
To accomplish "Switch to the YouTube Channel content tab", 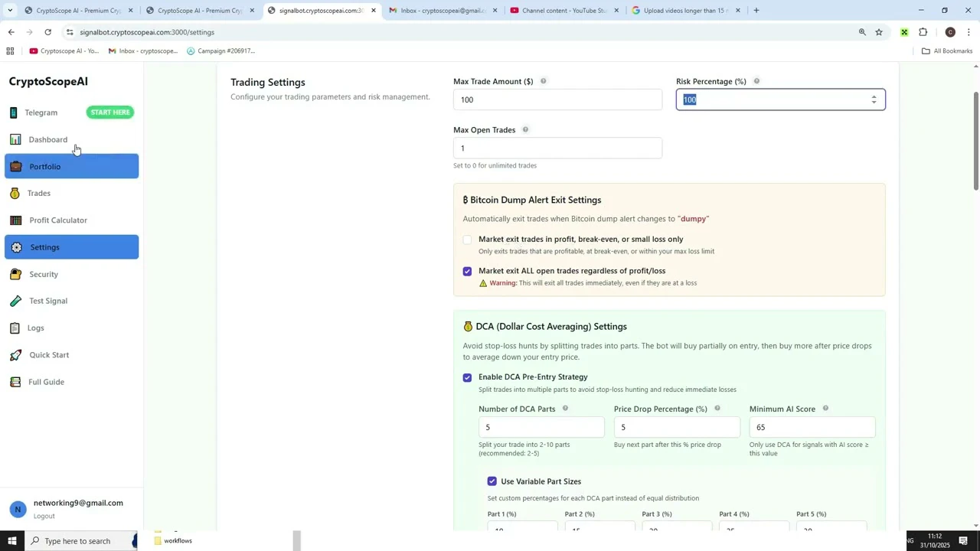I will coord(563,11).
